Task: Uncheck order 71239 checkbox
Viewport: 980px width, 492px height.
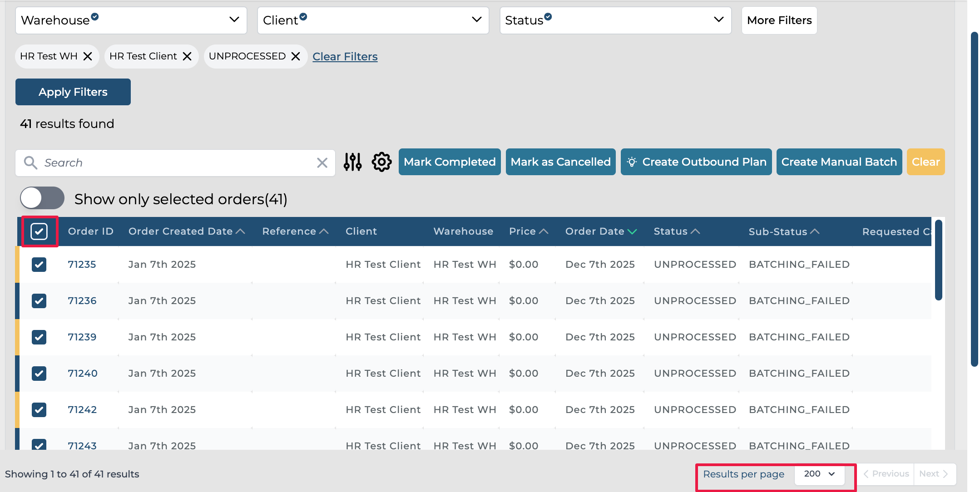Action: tap(39, 337)
